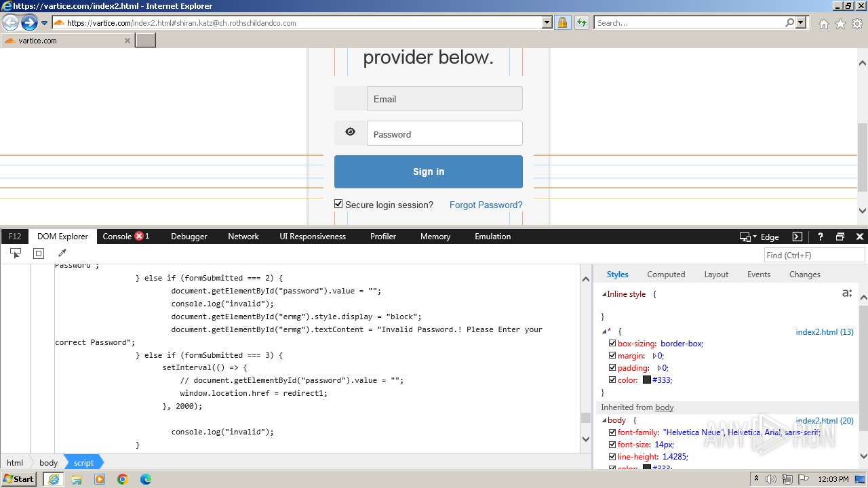Unpin the developer tools window icon

point(840,237)
